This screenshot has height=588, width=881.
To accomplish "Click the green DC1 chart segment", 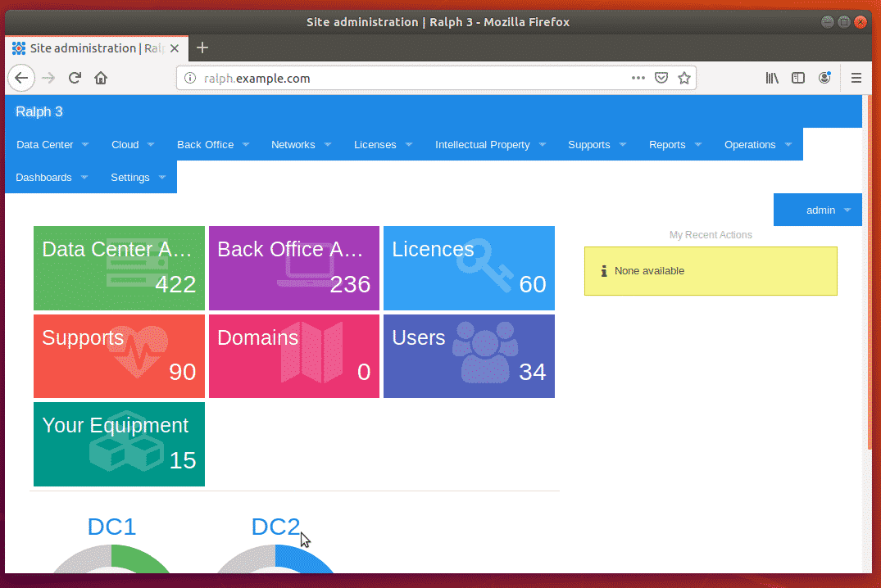I will click(x=139, y=558).
